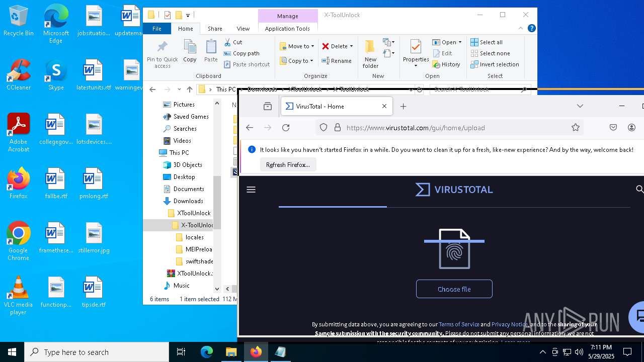Expand the Move to dropdown

(312, 46)
